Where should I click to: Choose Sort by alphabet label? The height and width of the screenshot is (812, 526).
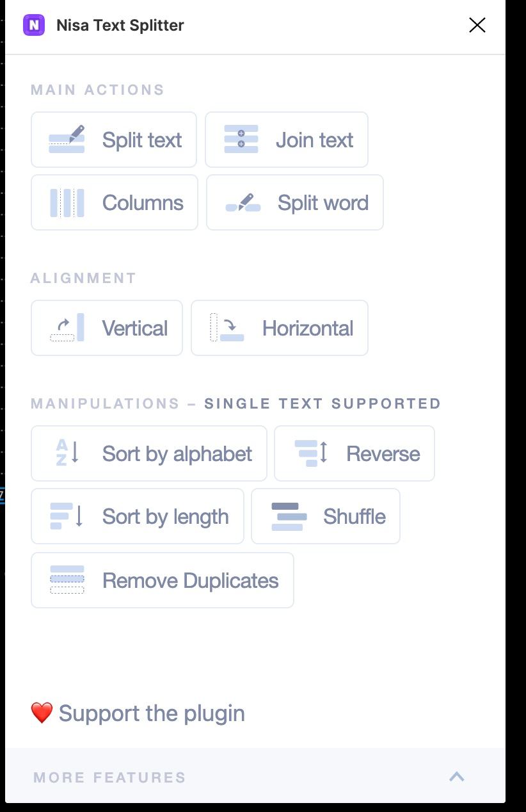[x=177, y=454]
